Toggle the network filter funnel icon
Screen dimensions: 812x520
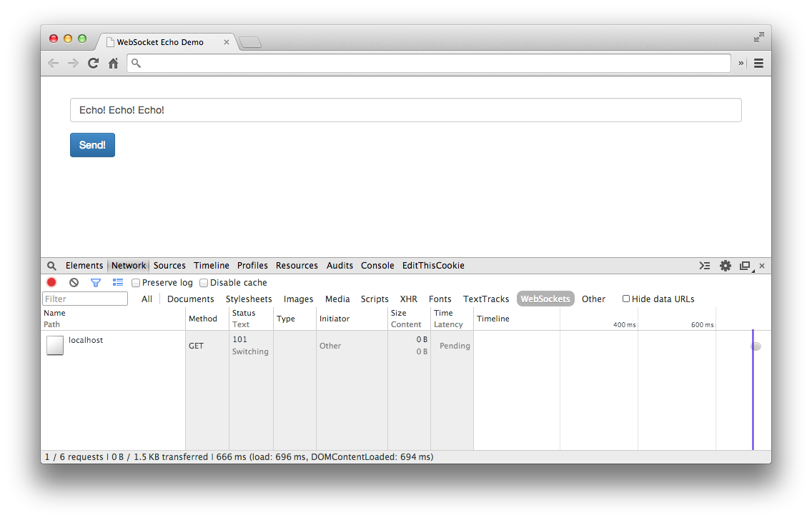pos(96,283)
